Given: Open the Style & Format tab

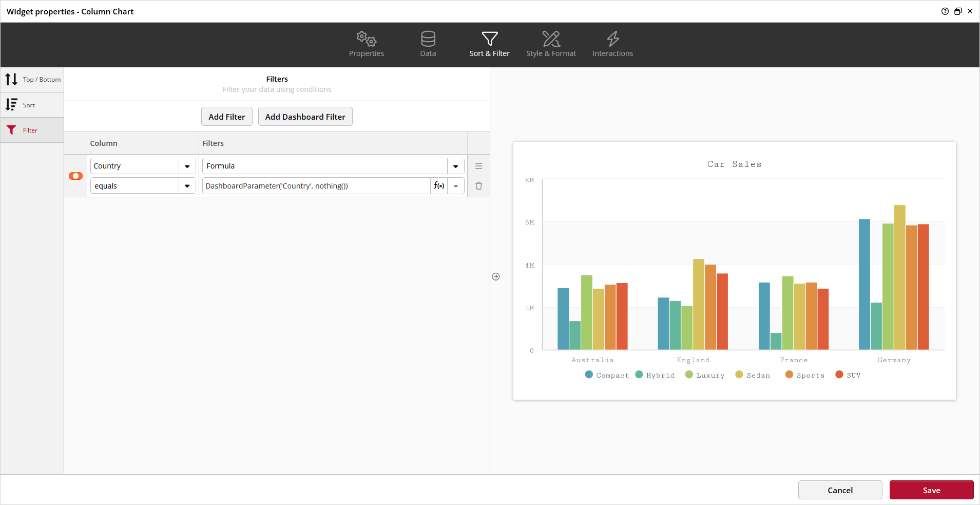Looking at the screenshot, I should (551, 44).
